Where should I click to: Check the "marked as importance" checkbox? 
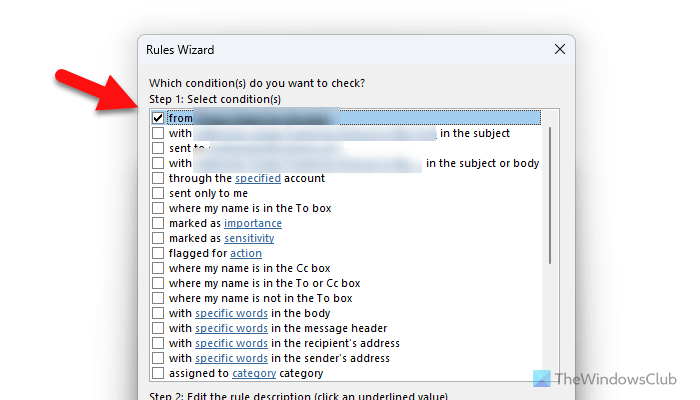click(x=158, y=223)
